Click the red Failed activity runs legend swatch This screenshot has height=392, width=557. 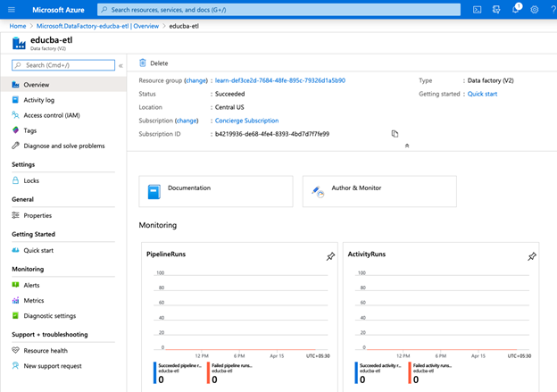410,373
